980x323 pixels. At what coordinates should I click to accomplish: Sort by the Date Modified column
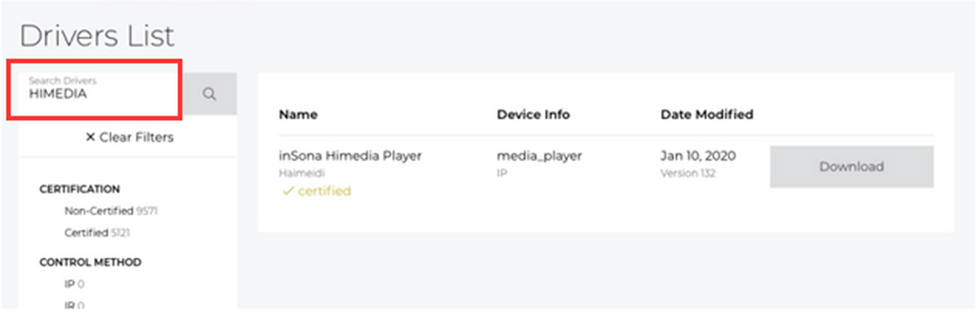(x=706, y=114)
